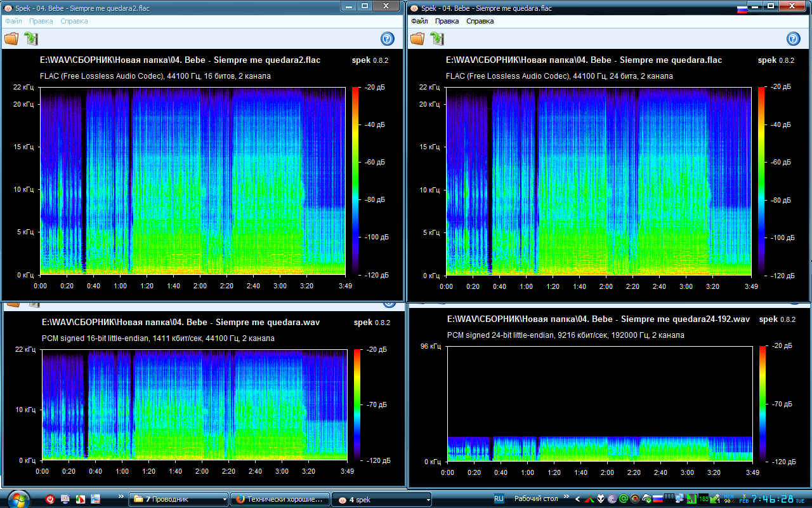Open Правка menu in quedara2.flac window
The height and width of the screenshot is (508, 812).
point(41,21)
